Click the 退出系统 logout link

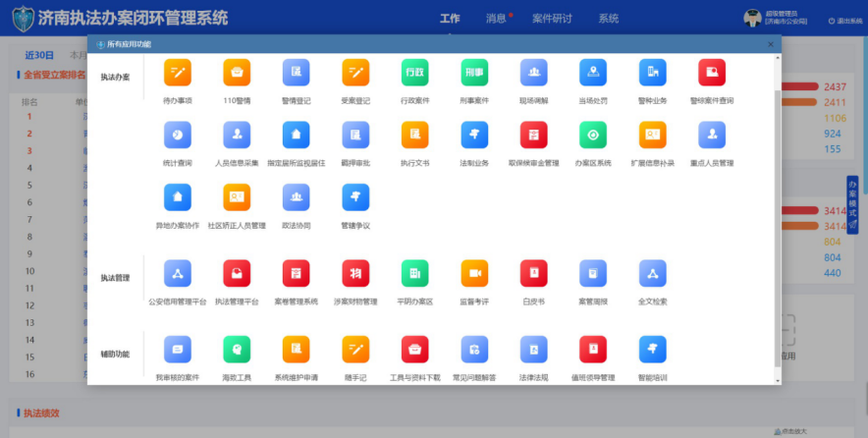(x=843, y=21)
